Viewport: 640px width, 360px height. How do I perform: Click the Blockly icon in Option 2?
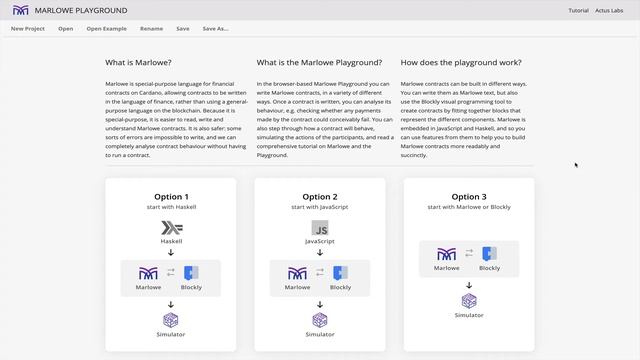pyautogui.click(x=340, y=273)
